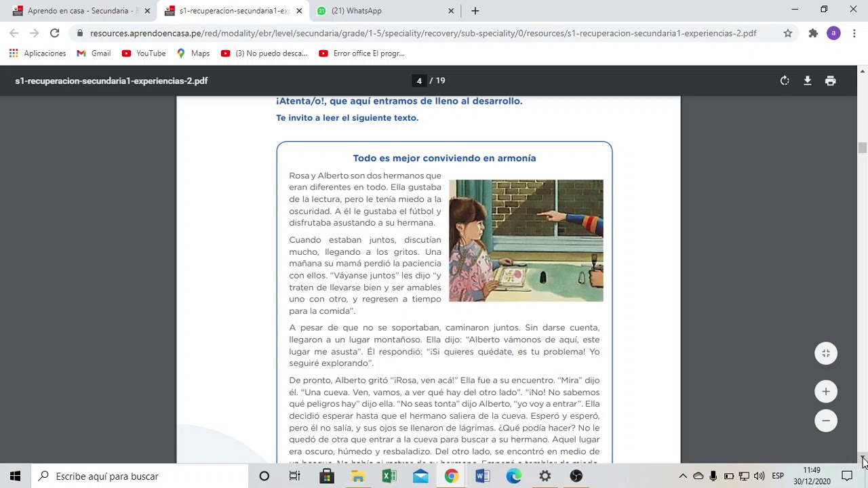Open the YouTube bookmark
868x488 pixels.
click(x=143, y=54)
